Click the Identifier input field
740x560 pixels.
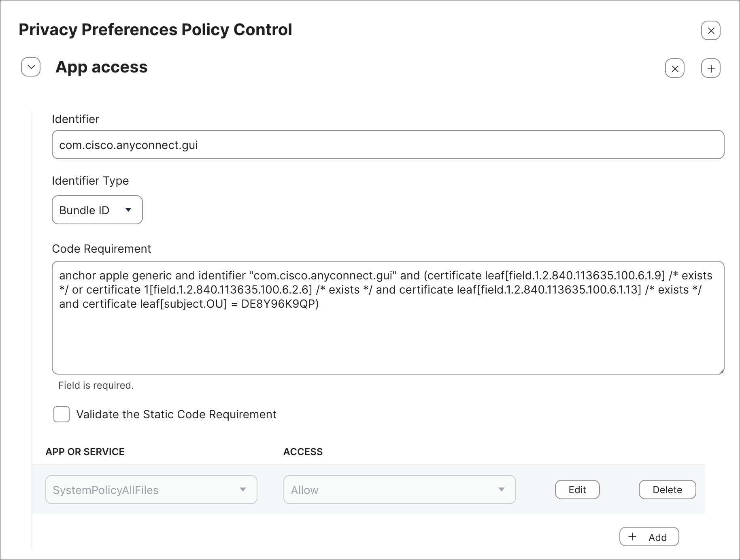coord(388,145)
